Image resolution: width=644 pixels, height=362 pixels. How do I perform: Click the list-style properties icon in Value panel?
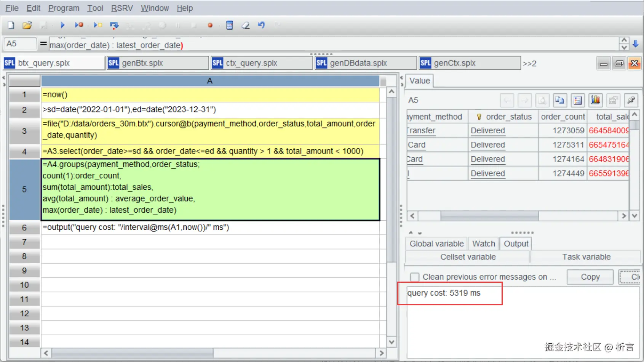[x=578, y=100]
